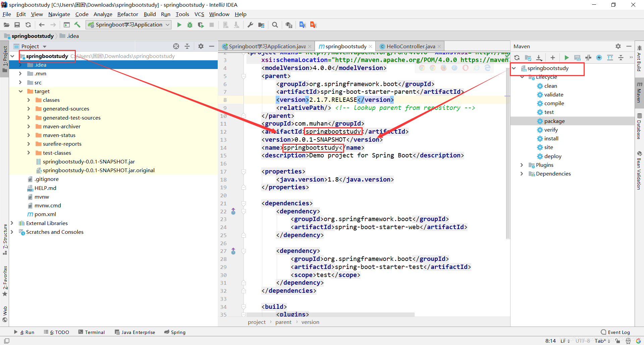
Task: Click the Open folder toolbar icon
Action: pyautogui.click(x=6, y=25)
